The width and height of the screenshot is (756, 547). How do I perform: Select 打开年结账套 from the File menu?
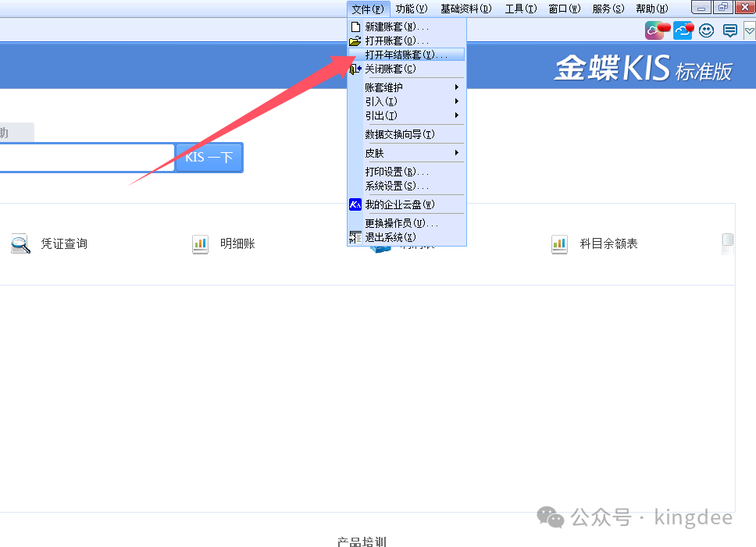[406, 55]
